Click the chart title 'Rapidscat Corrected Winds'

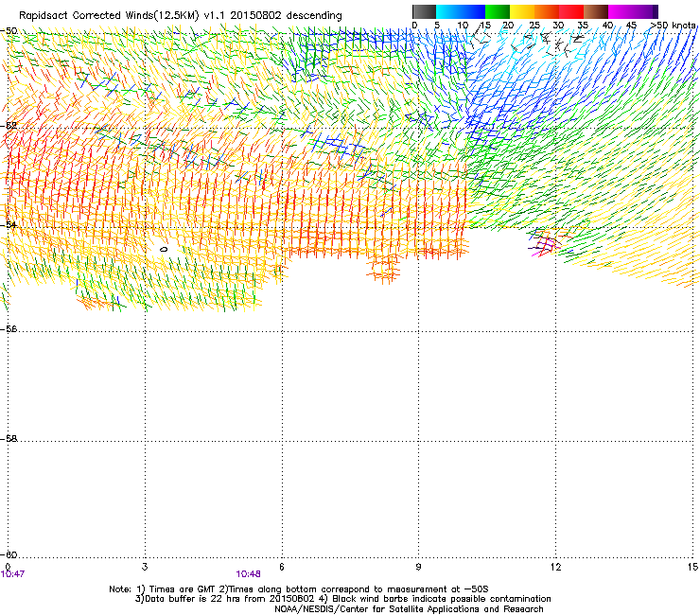coord(86,16)
